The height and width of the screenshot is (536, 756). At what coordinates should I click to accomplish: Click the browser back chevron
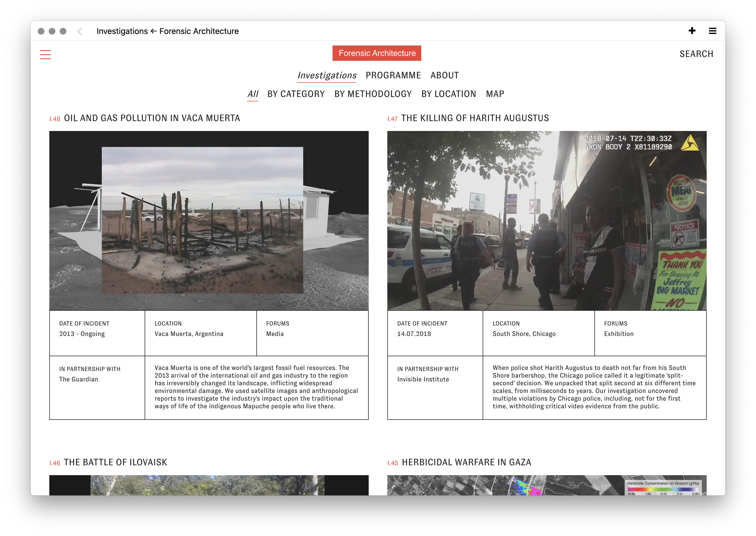tap(79, 31)
